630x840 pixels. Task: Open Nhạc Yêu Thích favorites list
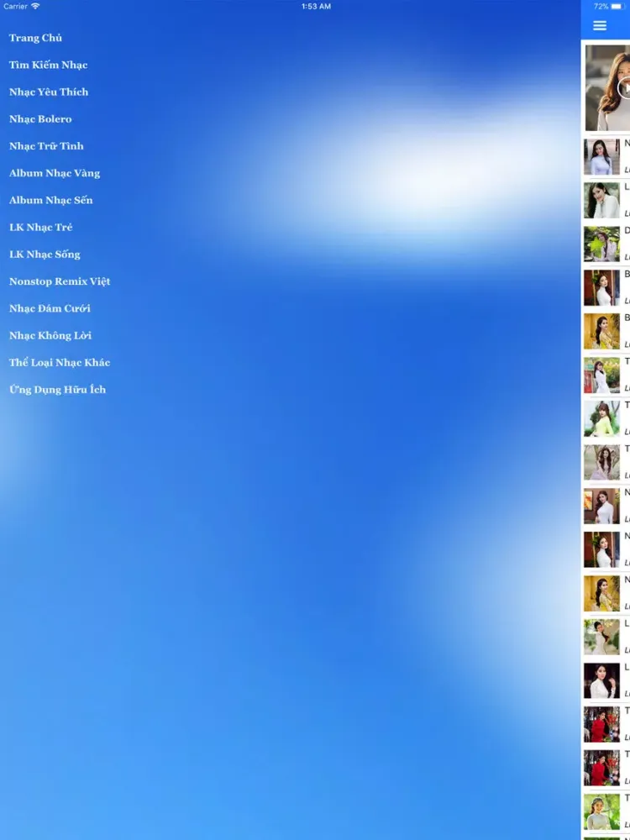click(49, 92)
